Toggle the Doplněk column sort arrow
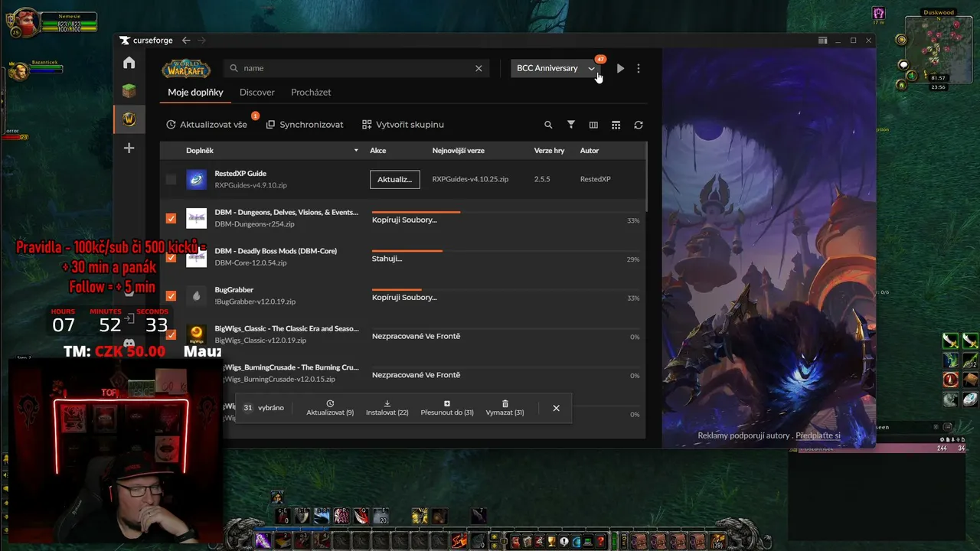This screenshot has height=551, width=980. point(356,151)
